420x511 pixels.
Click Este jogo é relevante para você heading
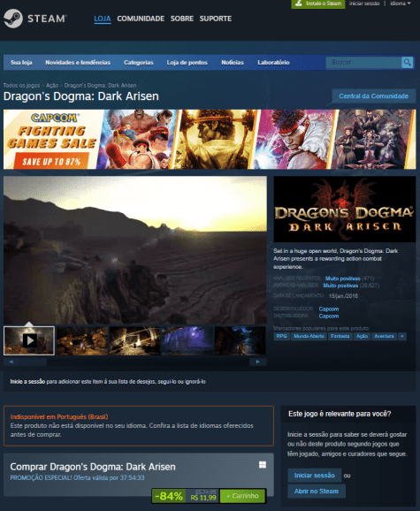click(340, 414)
